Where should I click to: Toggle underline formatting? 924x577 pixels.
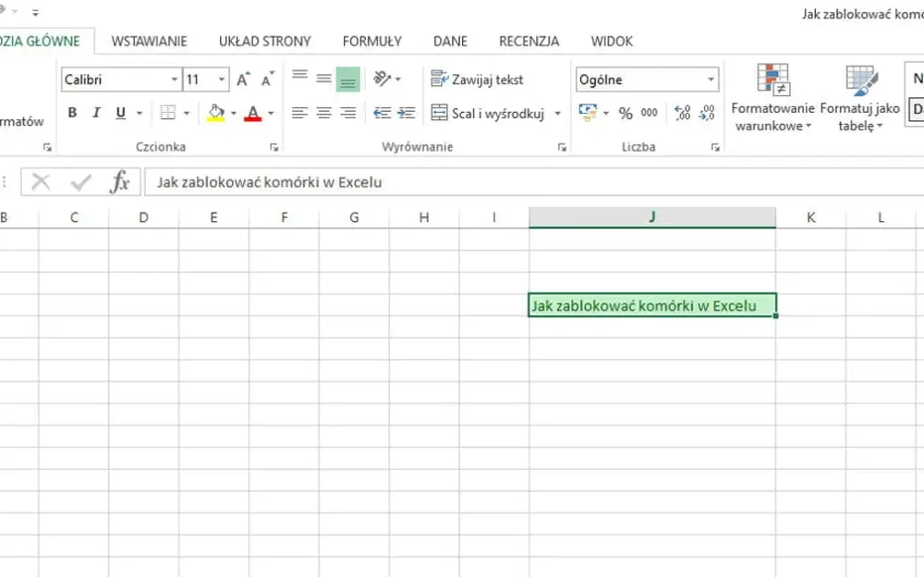click(x=121, y=113)
